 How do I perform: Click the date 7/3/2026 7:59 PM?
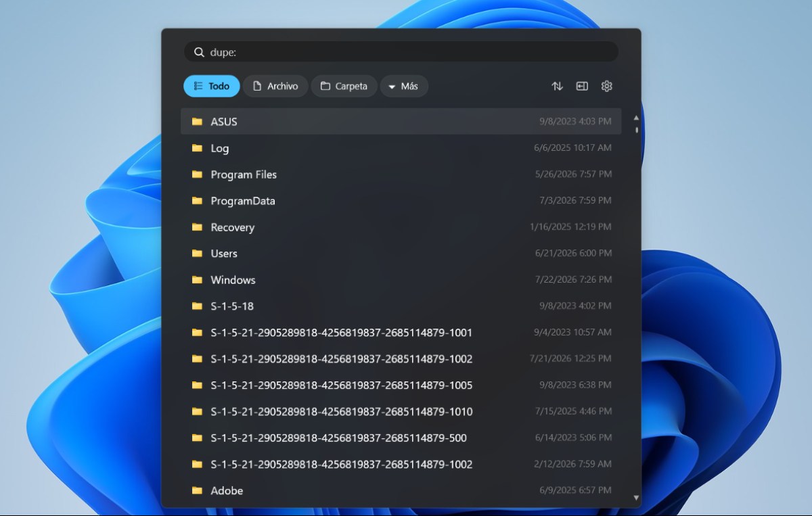tap(575, 200)
